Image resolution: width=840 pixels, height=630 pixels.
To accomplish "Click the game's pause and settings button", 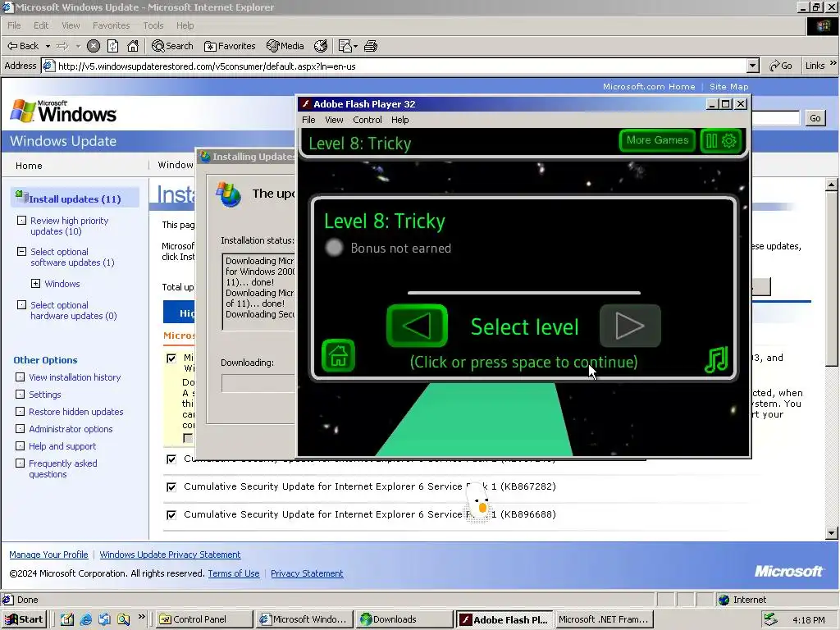I will (x=720, y=141).
